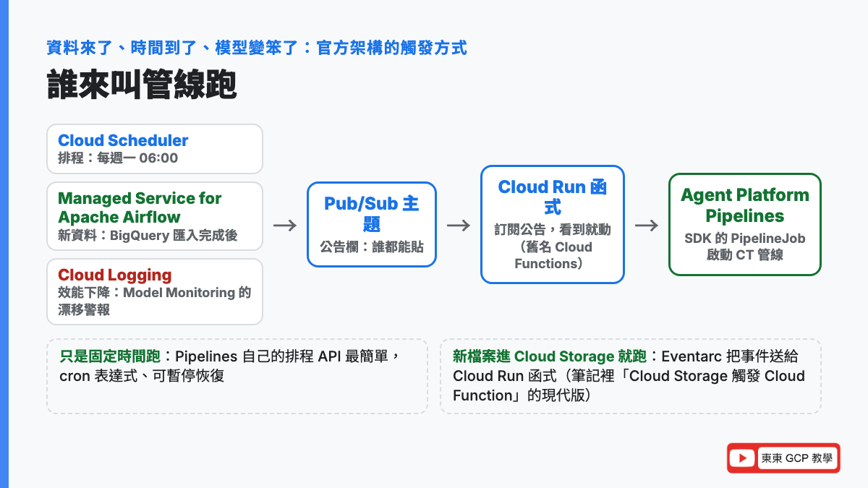Image resolution: width=868 pixels, height=488 pixels.
Task: Select Managed Service for Apache Airflow heading
Action: click(x=140, y=207)
